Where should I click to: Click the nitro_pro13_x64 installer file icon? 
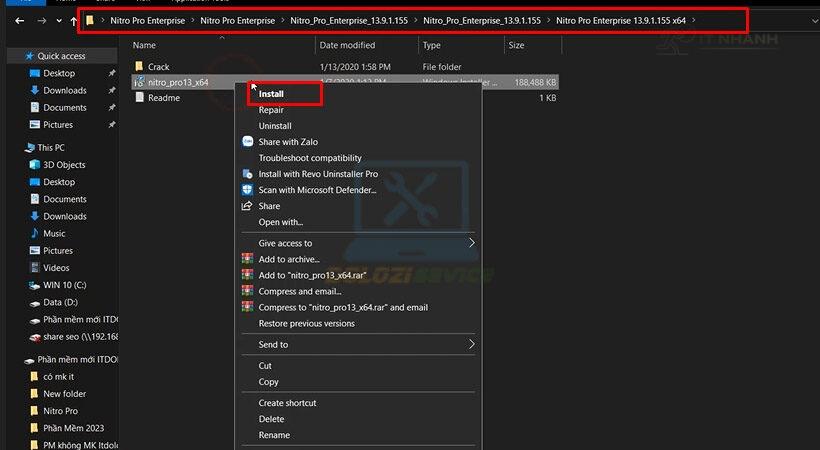140,82
